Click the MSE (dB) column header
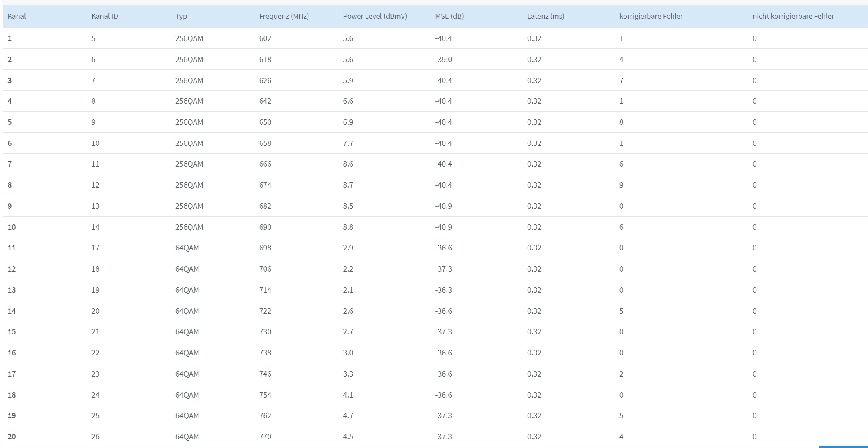This screenshot has width=868, height=448. point(449,16)
